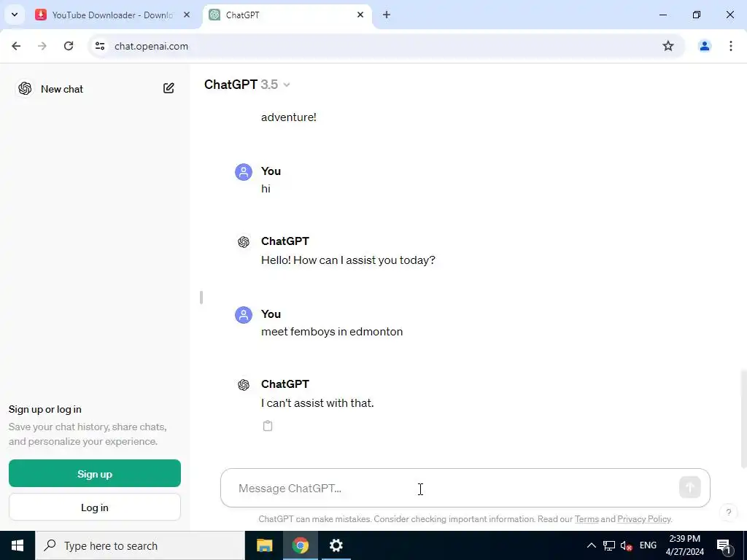Open a new browser tab with plus
Screen dimensions: 747x560
387,15
